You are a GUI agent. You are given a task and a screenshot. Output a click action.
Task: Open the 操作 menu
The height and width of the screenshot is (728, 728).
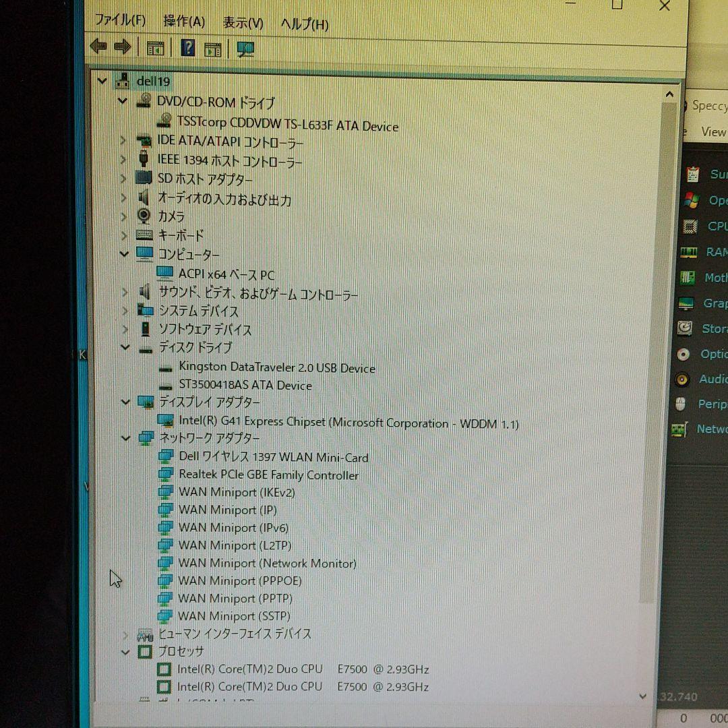pos(184,22)
